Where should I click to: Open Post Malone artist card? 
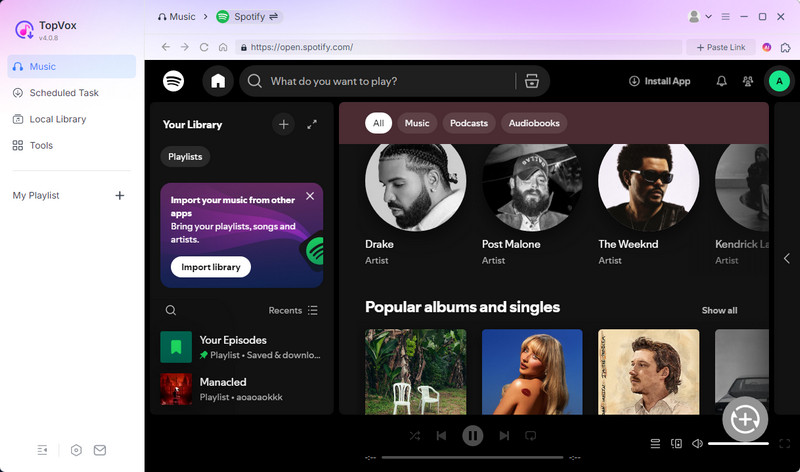tap(532, 207)
